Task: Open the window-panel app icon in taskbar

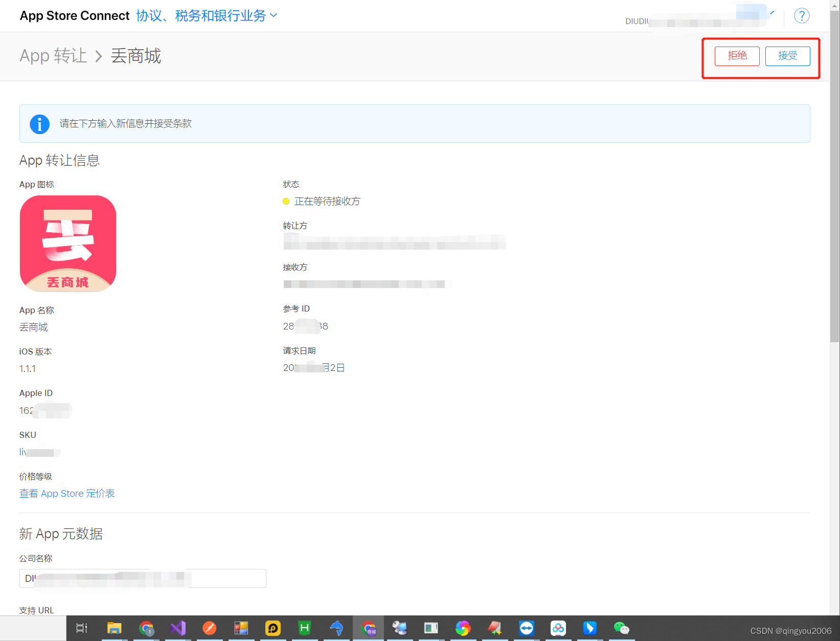Action: click(432, 628)
